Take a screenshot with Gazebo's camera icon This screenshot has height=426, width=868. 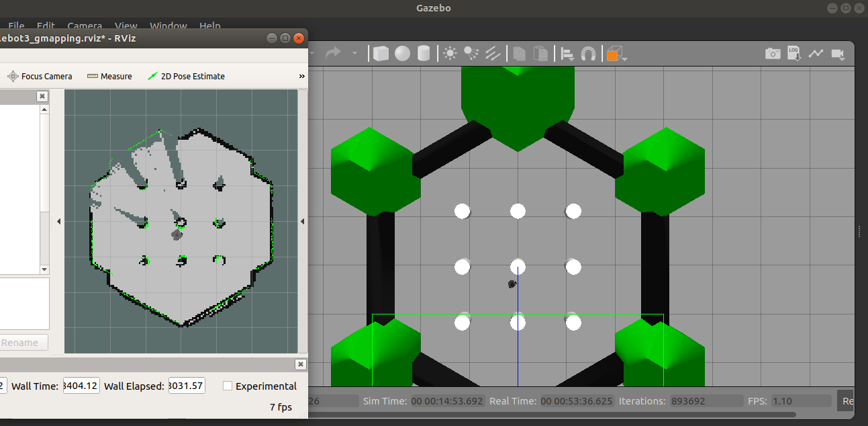[772, 53]
